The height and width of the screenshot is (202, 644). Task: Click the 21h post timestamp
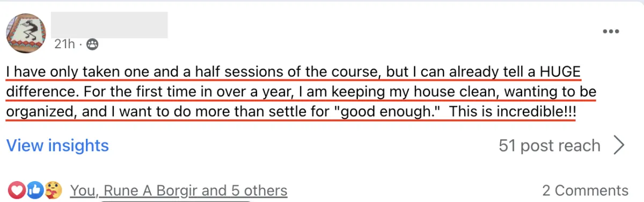[x=65, y=44]
